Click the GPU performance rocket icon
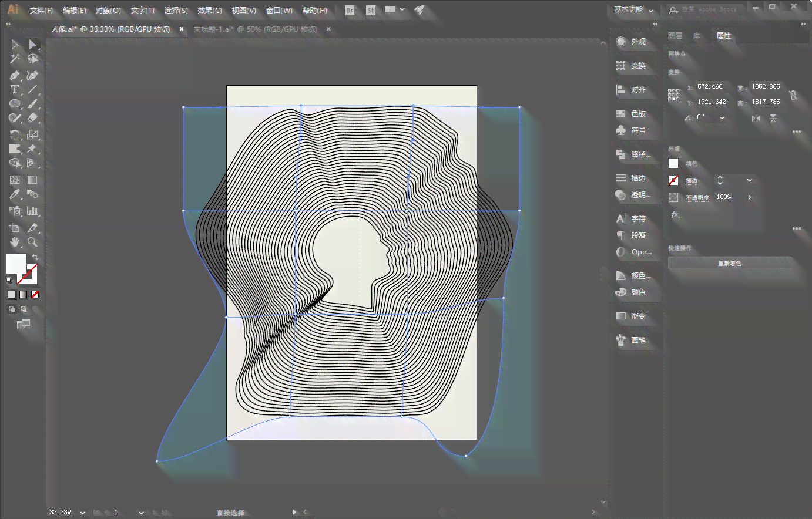The width and height of the screenshot is (812, 519). point(419,10)
